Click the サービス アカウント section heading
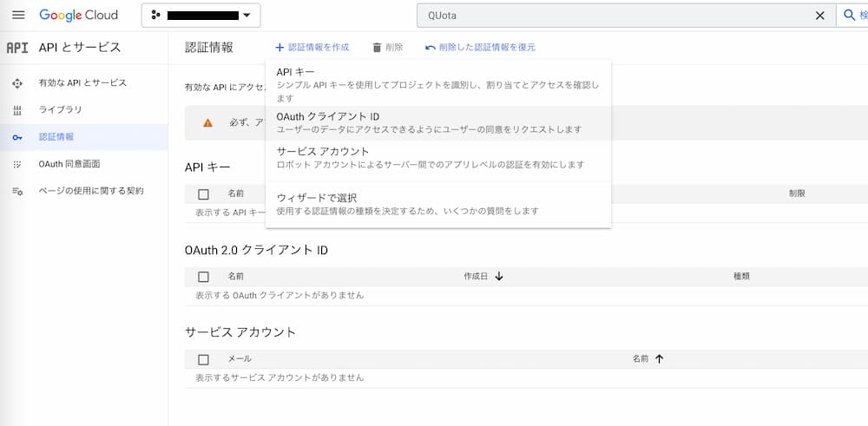The image size is (868, 426). [240, 332]
